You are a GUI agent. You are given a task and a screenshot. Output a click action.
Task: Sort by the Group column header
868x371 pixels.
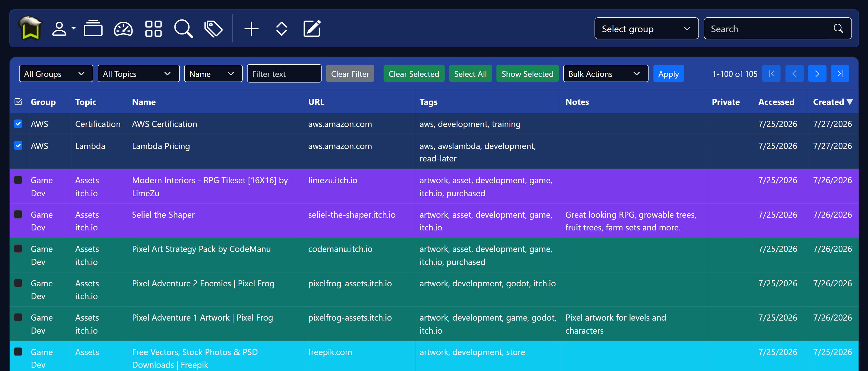[43, 102]
